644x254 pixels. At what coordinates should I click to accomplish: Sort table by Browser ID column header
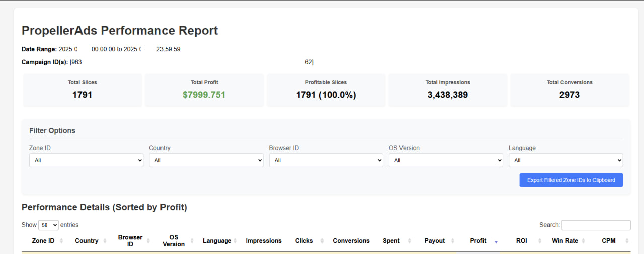point(130,241)
